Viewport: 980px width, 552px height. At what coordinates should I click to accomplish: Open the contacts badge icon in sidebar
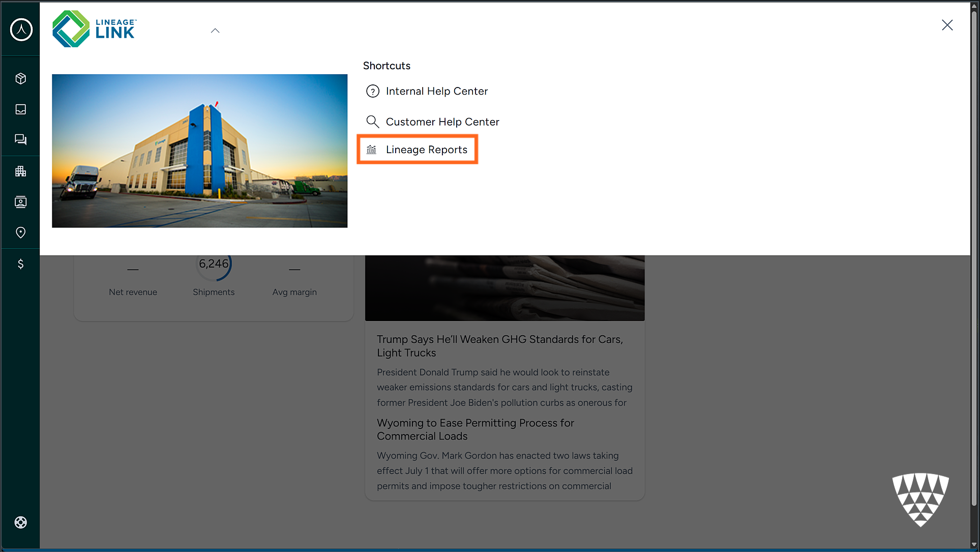21,202
